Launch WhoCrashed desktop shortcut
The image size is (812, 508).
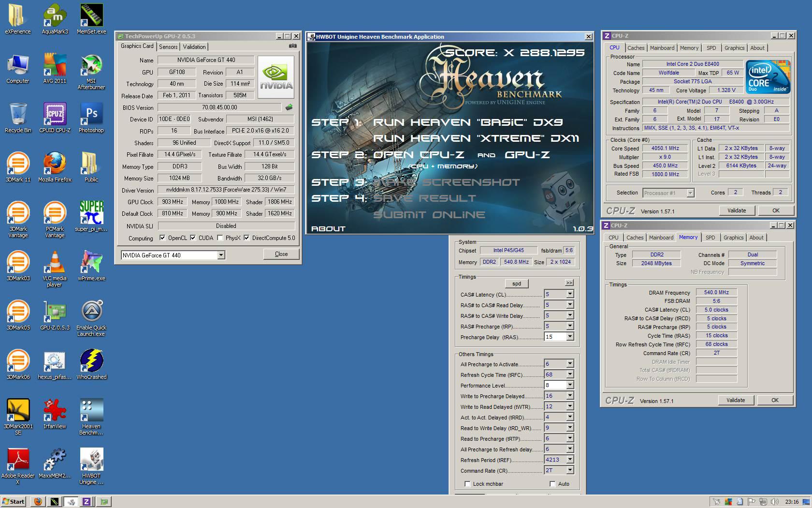(91, 365)
